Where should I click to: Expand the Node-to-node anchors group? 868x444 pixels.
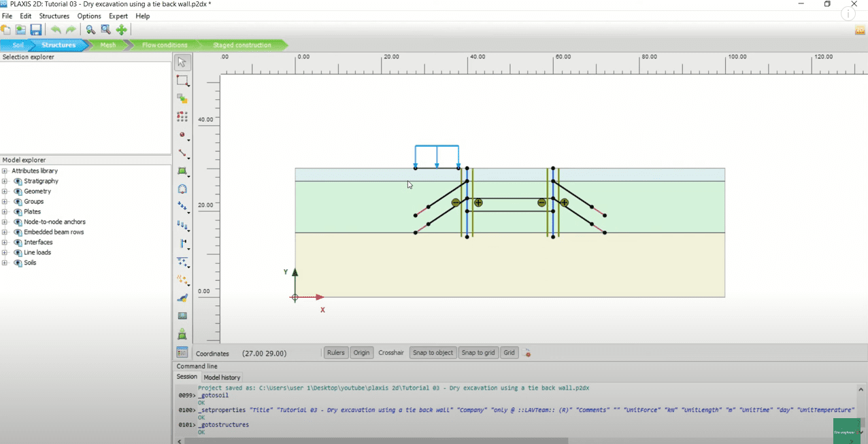[5, 222]
